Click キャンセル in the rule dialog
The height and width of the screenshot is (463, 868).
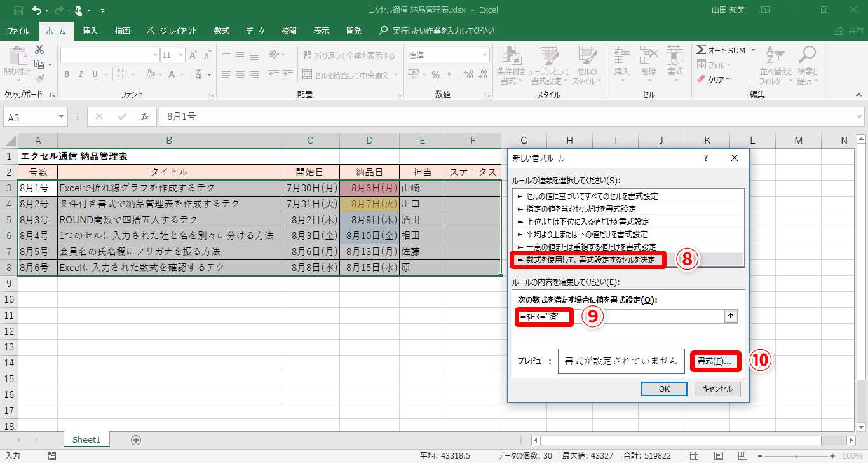(717, 389)
